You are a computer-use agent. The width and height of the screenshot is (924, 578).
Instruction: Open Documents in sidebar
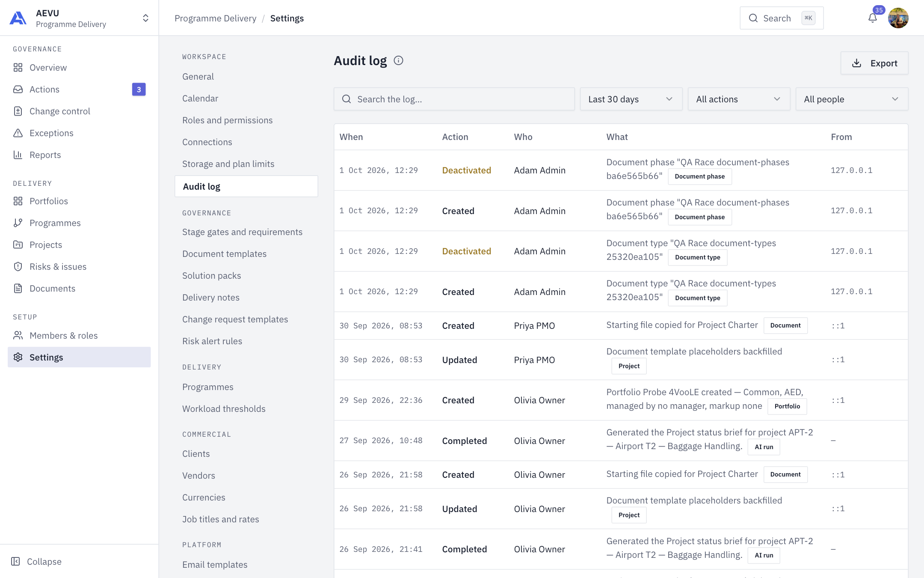(79, 288)
